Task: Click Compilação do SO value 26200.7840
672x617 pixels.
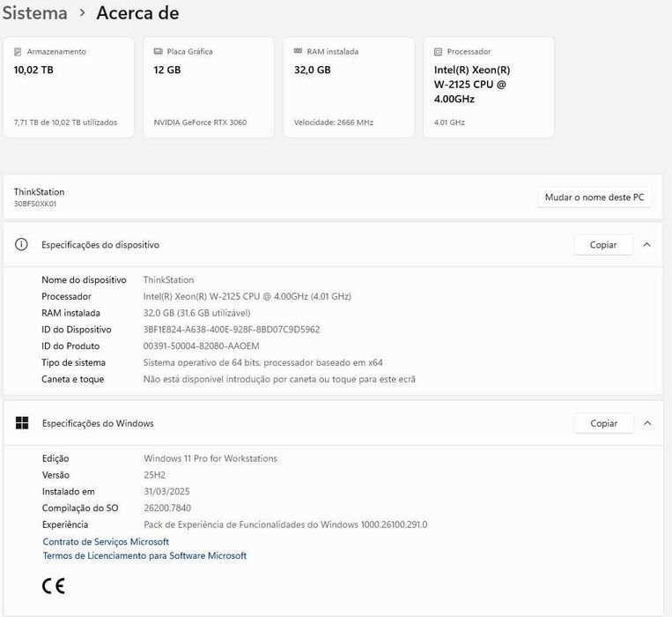Action: click(167, 508)
